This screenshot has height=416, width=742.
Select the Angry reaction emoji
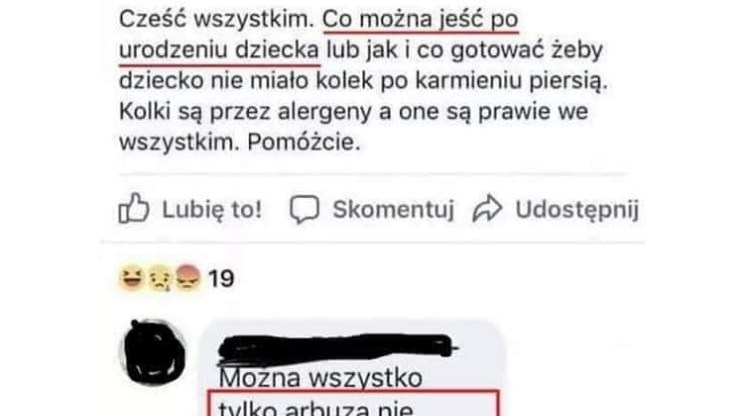(x=188, y=278)
